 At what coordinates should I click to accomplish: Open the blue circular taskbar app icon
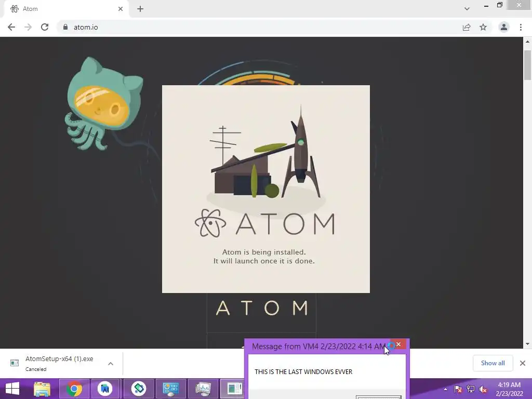point(105,389)
